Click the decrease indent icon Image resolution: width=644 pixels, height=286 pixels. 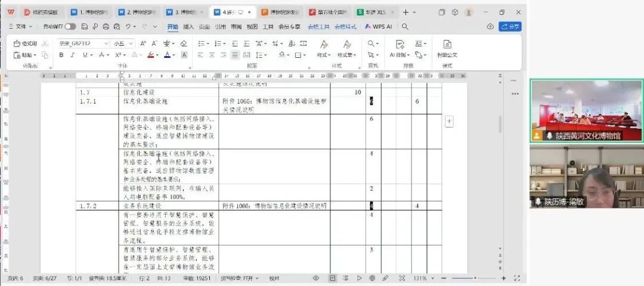(235, 43)
